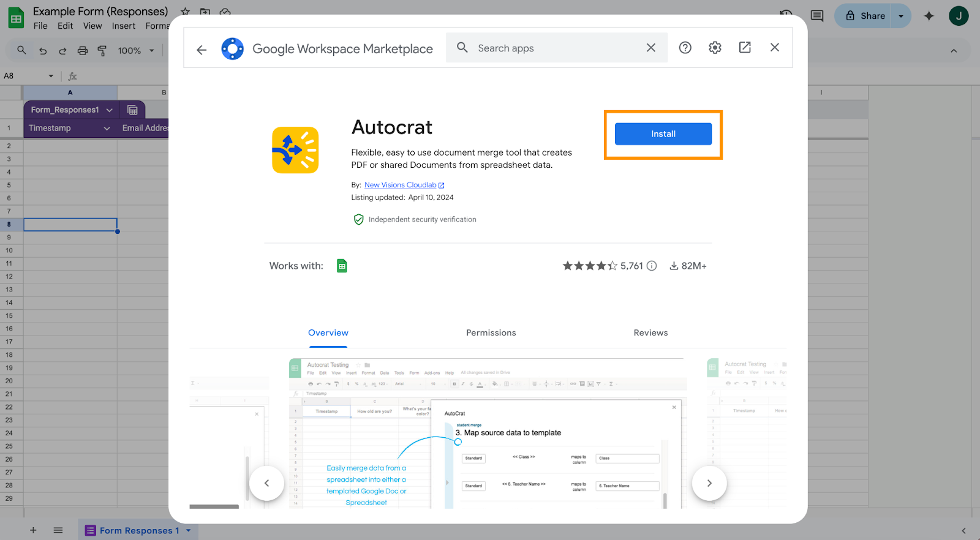Click the Google Sheets works-with icon
The image size is (980, 540).
tap(342, 266)
